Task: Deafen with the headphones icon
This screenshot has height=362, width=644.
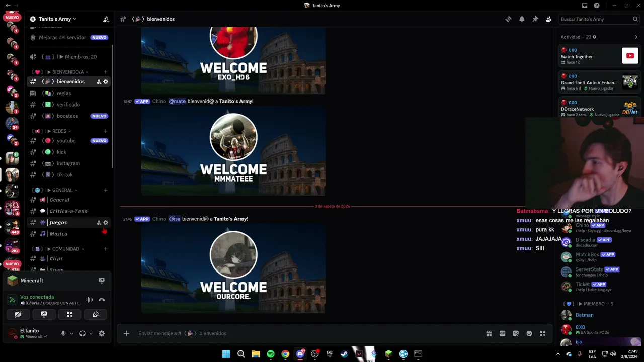Action: click(83, 333)
